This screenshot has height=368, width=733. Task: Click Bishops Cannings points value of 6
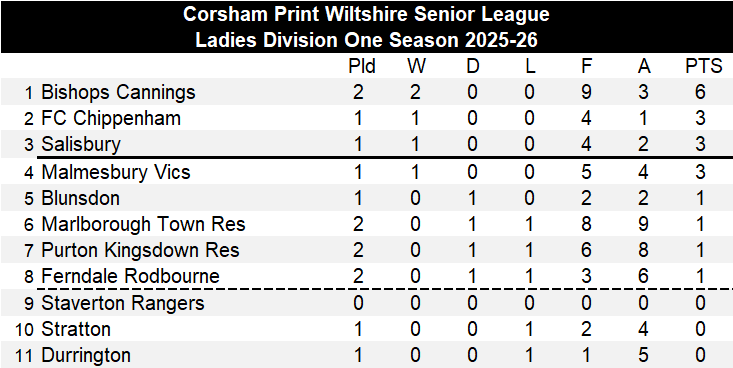[700, 92]
